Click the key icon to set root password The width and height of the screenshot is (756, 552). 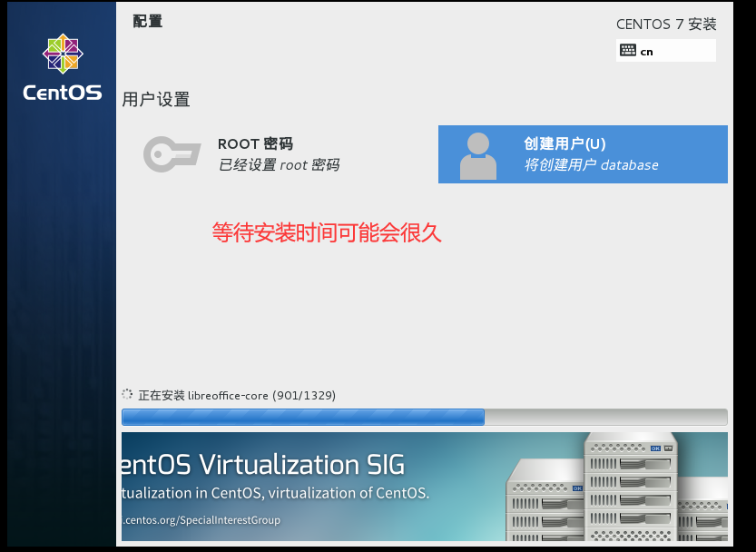coord(172,154)
